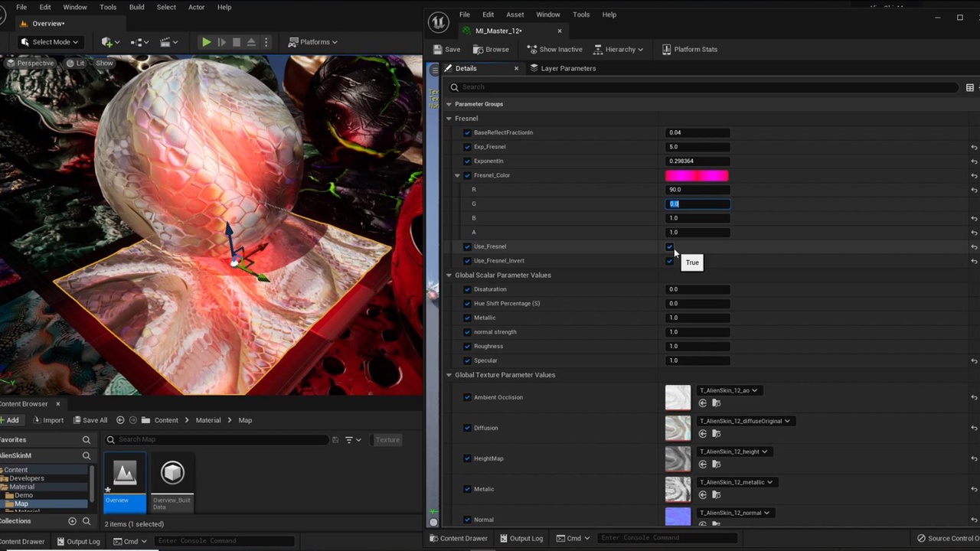Image resolution: width=980 pixels, height=551 pixels.
Task: Reset Ambient Occlusion texture with reset arrow
Action: click(974, 397)
